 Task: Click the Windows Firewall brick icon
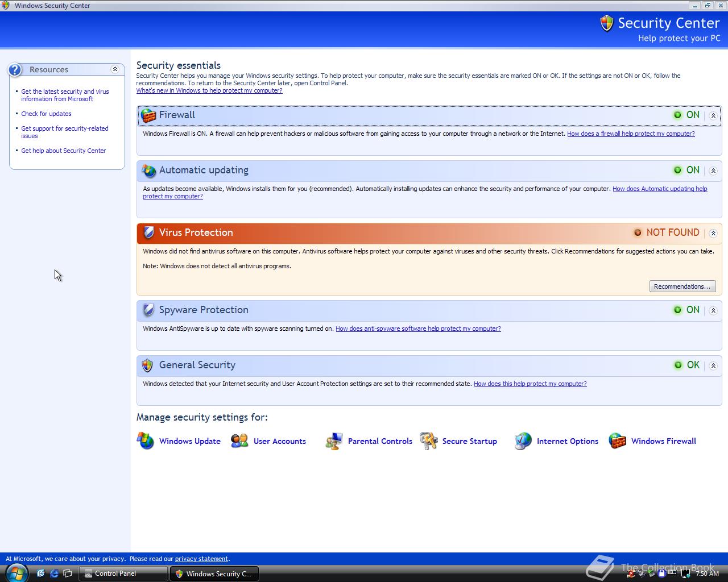[x=617, y=441]
